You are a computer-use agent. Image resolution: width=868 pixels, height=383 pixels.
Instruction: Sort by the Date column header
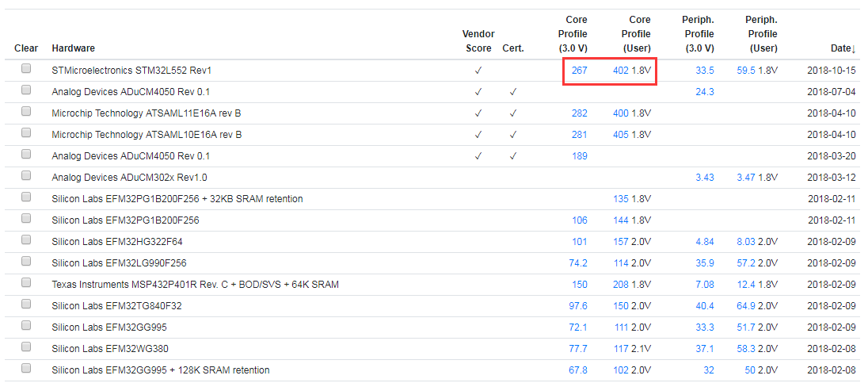[x=843, y=48]
